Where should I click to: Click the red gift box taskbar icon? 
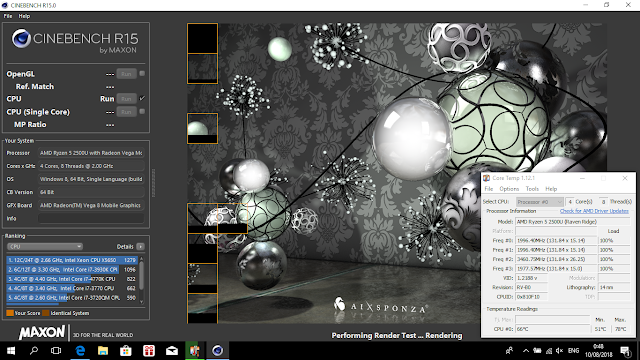pos(149,351)
